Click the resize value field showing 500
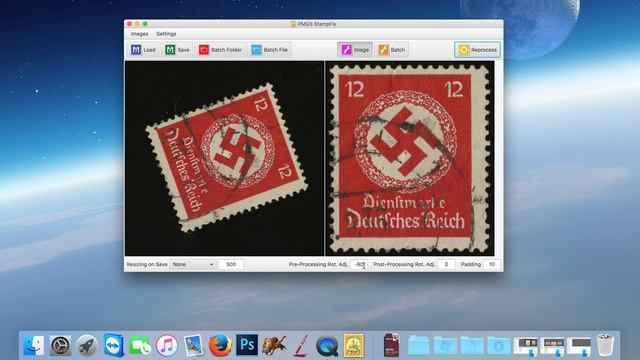 231,264
